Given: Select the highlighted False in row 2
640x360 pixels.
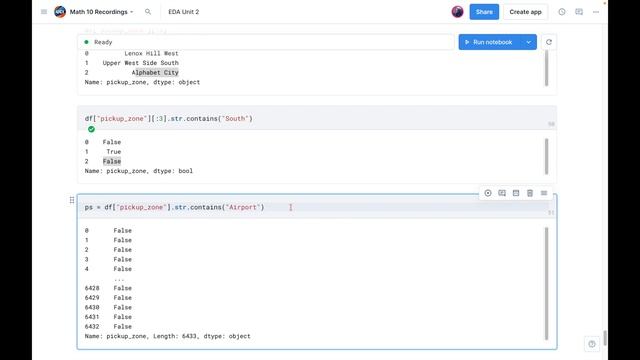Looking at the screenshot, I should click(112, 161).
